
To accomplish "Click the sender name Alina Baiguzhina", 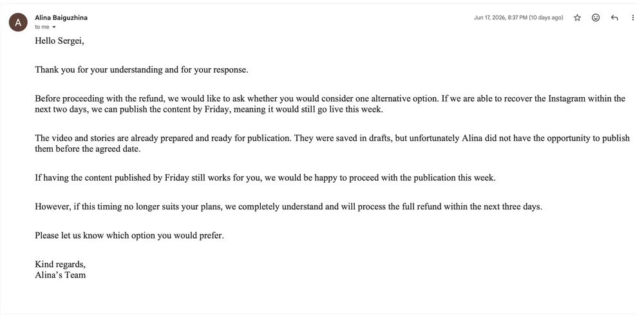I will 61,17.
